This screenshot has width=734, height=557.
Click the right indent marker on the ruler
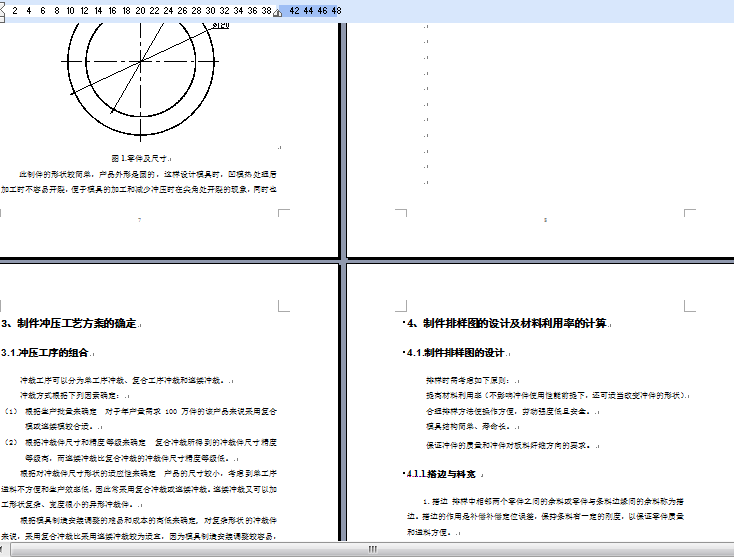click(x=278, y=13)
